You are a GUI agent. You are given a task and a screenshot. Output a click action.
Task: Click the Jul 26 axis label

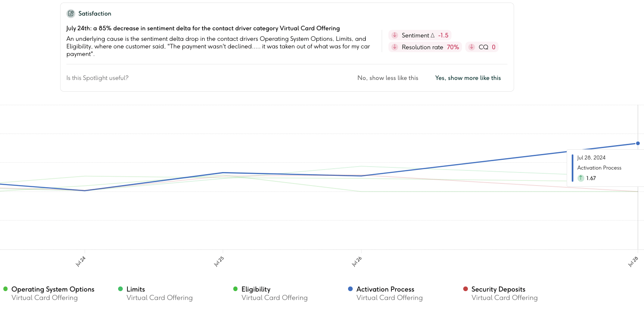click(357, 261)
